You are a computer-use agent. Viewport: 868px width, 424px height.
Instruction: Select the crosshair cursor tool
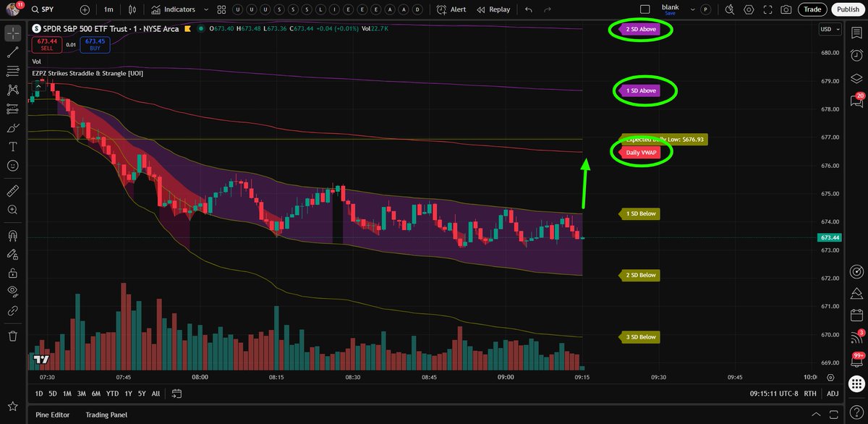coord(12,33)
